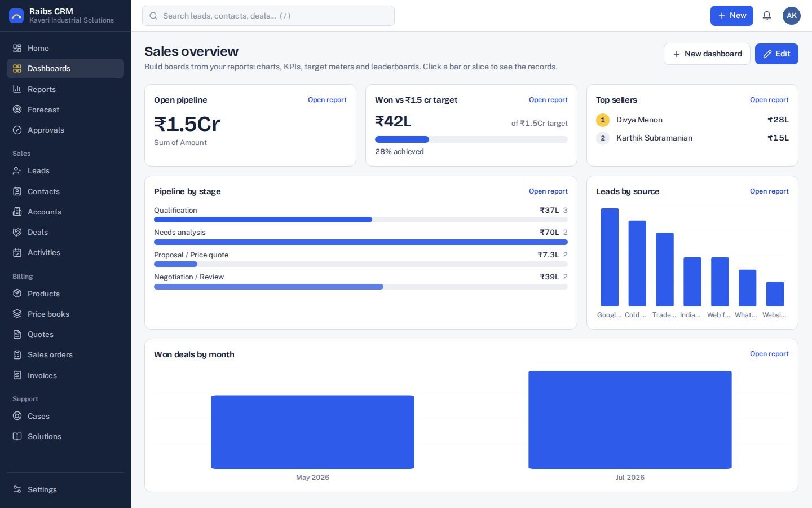Click Kaveri Industrial Solutions workspace name

tap(72, 20)
